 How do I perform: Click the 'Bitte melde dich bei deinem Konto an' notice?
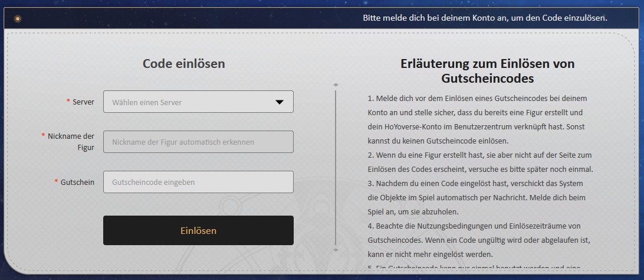pos(485,18)
